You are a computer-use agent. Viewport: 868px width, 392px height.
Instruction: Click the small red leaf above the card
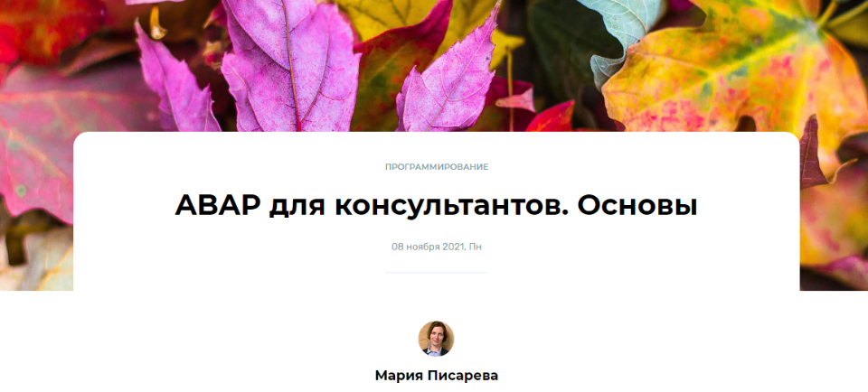[x=551, y=117]
